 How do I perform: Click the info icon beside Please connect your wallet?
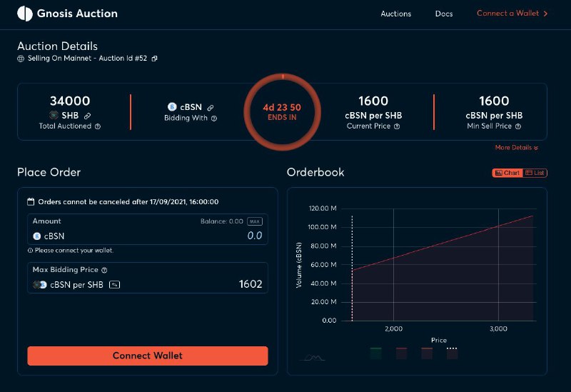pyautogui.click(x=30, y=251)
